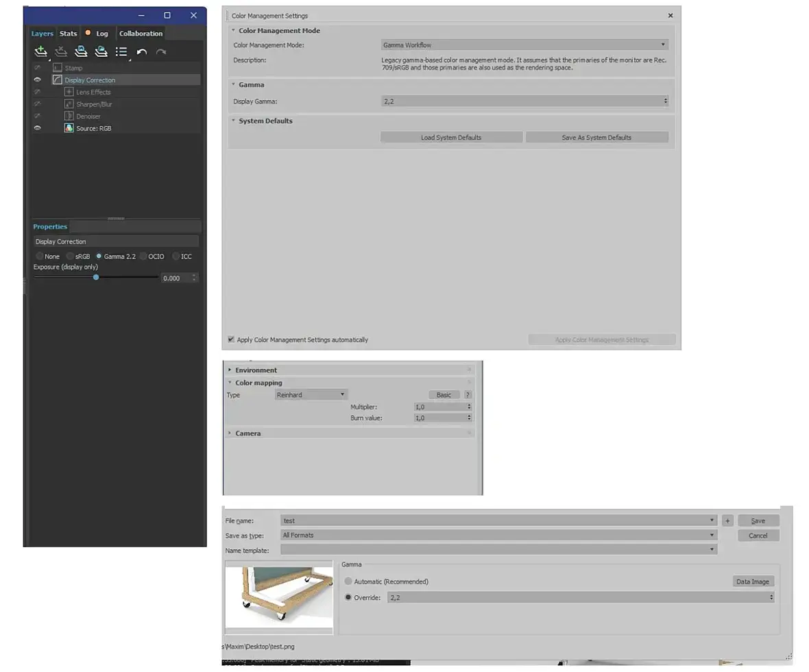Expand the Camera rollout
This screenshot has width=809, height=672.
[230, 433]
